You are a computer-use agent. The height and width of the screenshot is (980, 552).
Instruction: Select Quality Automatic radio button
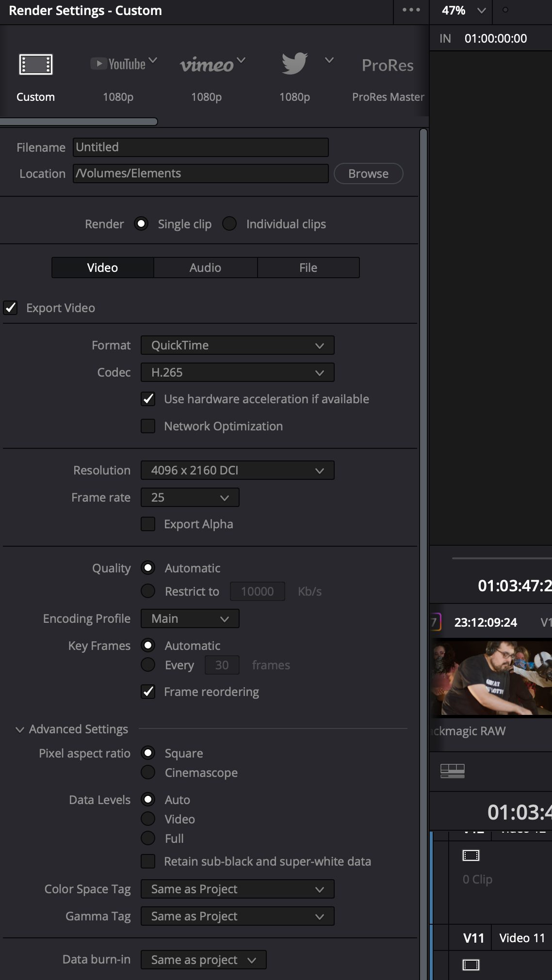[x=148, y=568]
